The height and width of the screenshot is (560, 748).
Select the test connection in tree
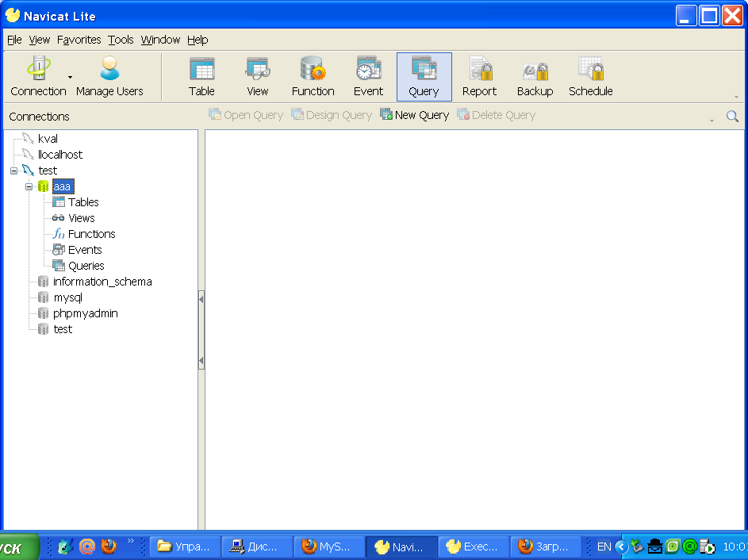click(48, 171)
